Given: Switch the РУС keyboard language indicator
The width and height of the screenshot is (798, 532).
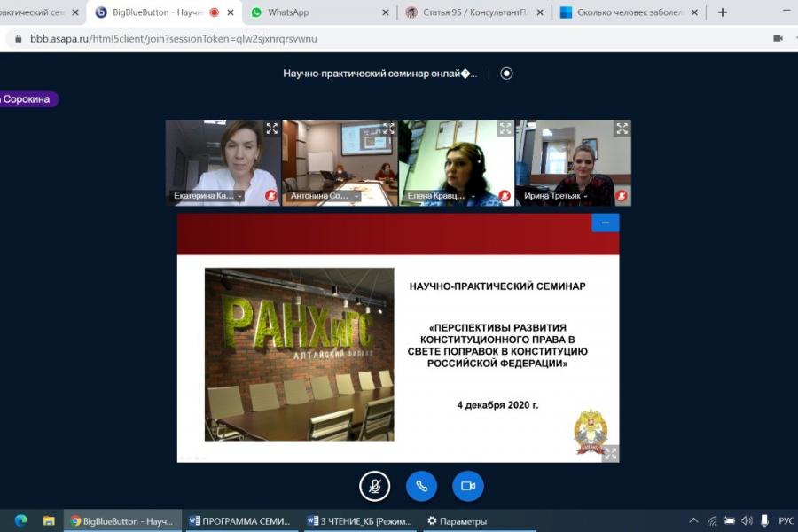Looking at the screenshot, I should (786, 520).
